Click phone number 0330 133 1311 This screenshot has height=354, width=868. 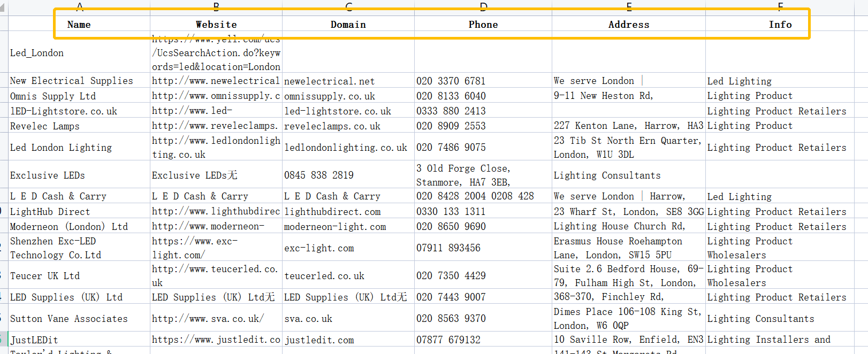point(483,211)
